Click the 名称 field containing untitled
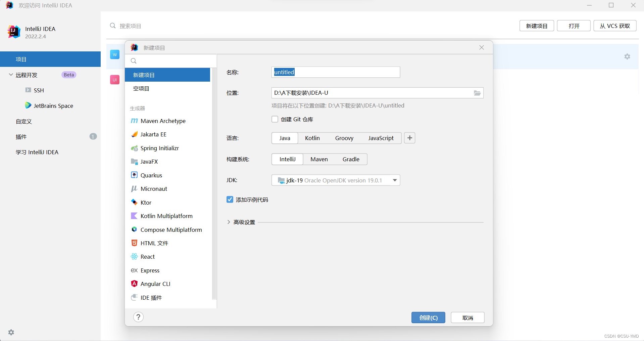This screenshot has width=644, height=341. [336, 72]
